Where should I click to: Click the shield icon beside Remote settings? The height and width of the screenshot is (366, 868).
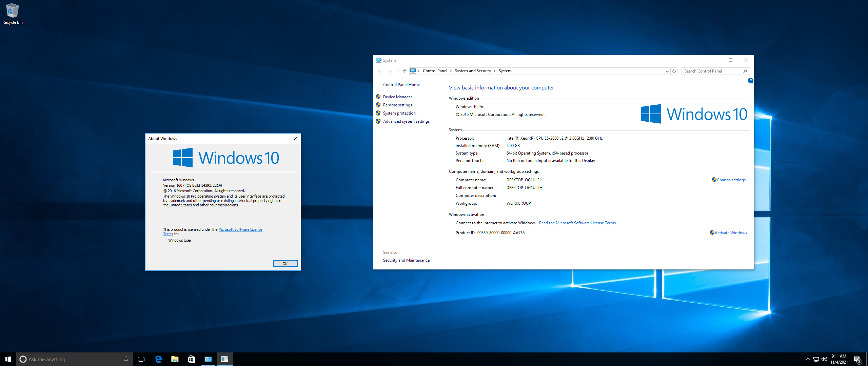click(x=378, y=105)
